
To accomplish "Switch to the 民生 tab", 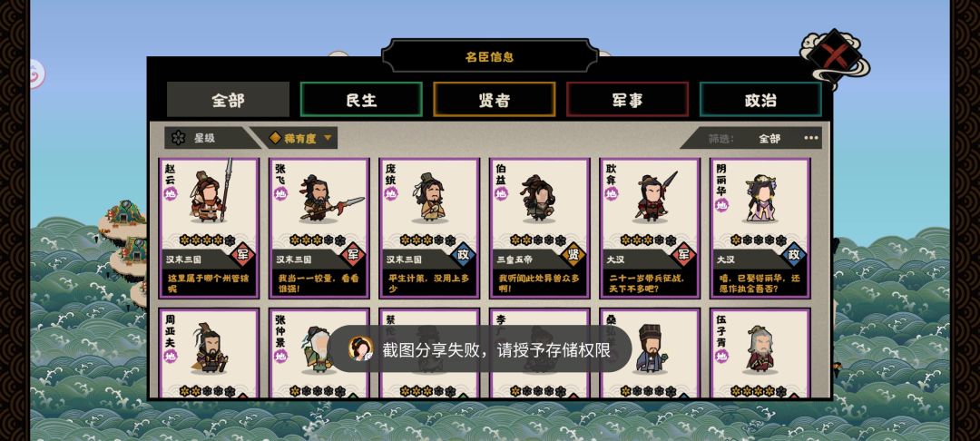I will [361, 99].
